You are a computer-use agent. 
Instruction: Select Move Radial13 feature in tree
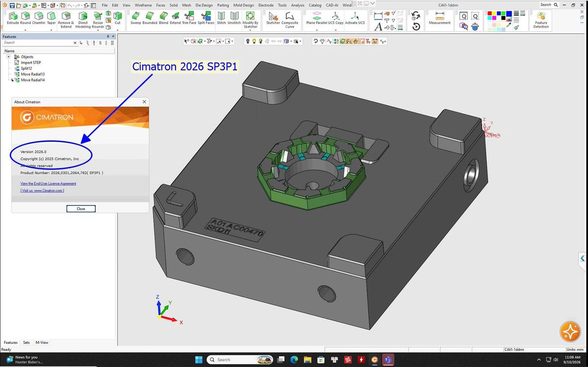pyautogui.click(x=33, y=74)
